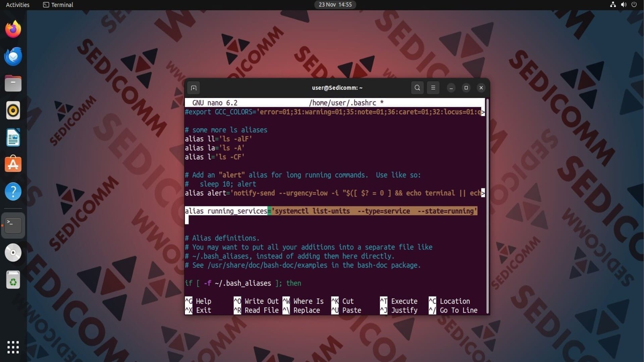Image resolution: width=644 pixels, height=362 pixels.
Task: Click the '# some more ls aliases' comment
Action: point(226,130)
